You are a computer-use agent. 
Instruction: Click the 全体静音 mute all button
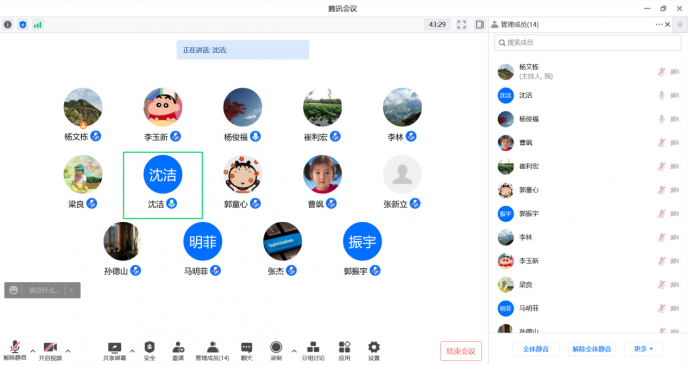click(x=535, y=349)
